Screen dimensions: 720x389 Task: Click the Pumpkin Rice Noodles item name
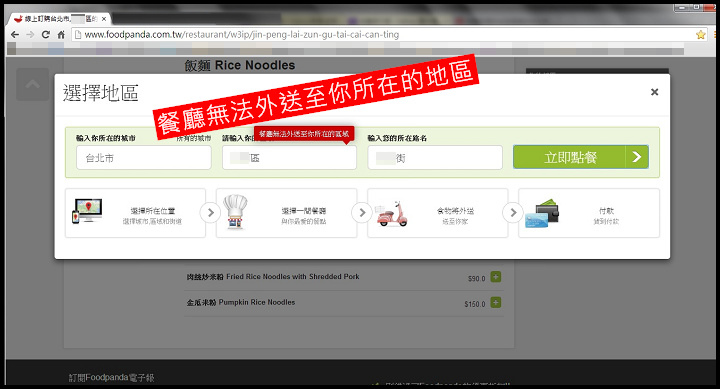[x=241, y=302]
